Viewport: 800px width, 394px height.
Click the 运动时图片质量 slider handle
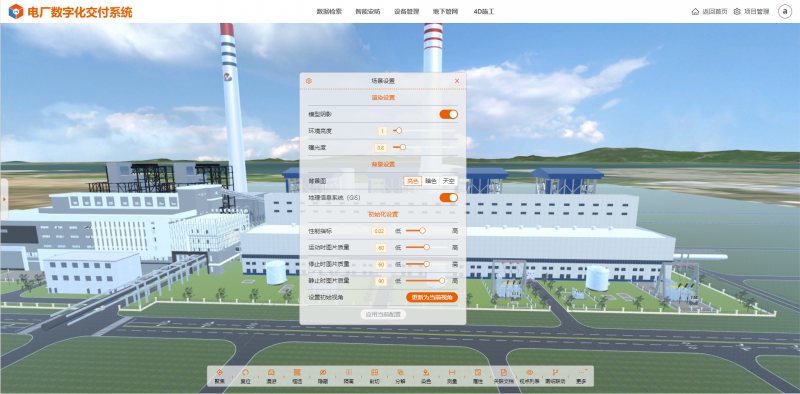click(427, 247)
